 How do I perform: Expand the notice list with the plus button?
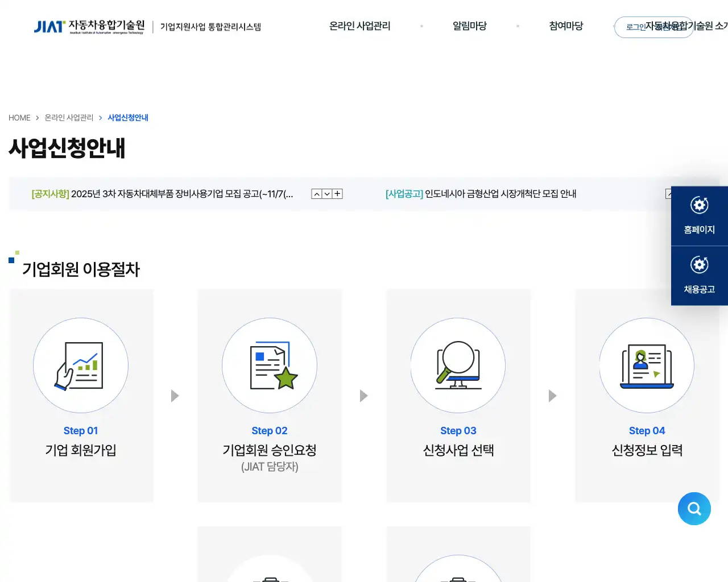[337, 194]
